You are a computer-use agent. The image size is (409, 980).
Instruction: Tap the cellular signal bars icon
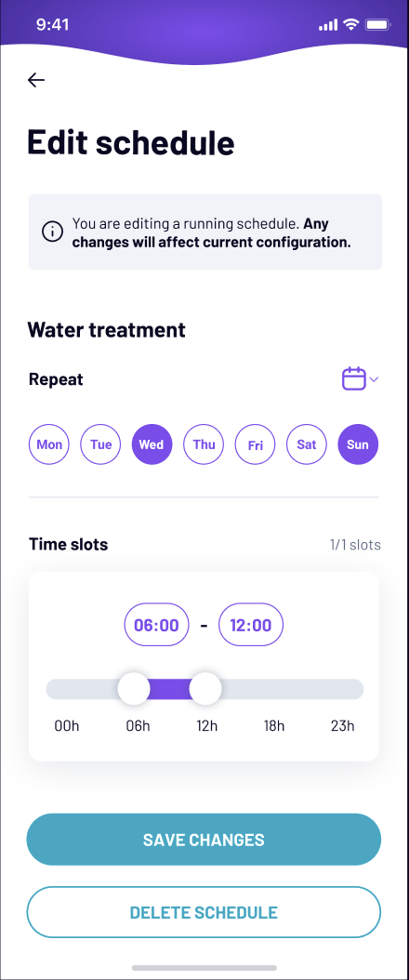click(x=328, y=25)
